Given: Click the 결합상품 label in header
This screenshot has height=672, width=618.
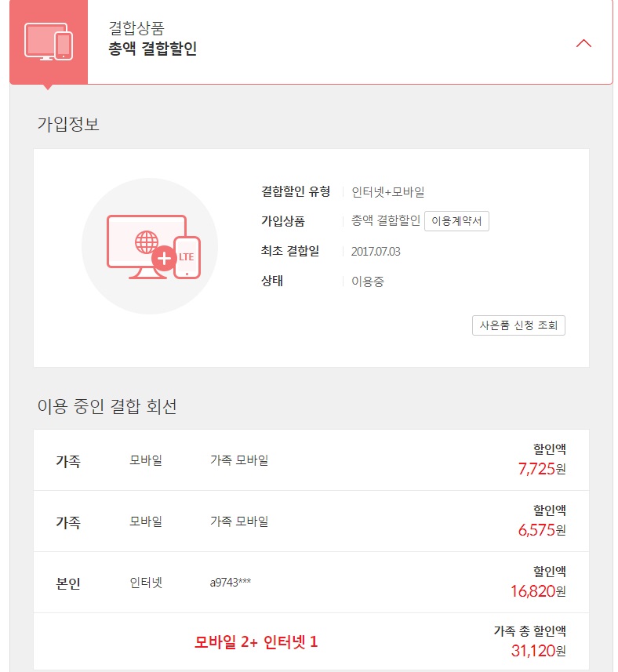Looking at the screenshot, I should (x=136, y=28).
